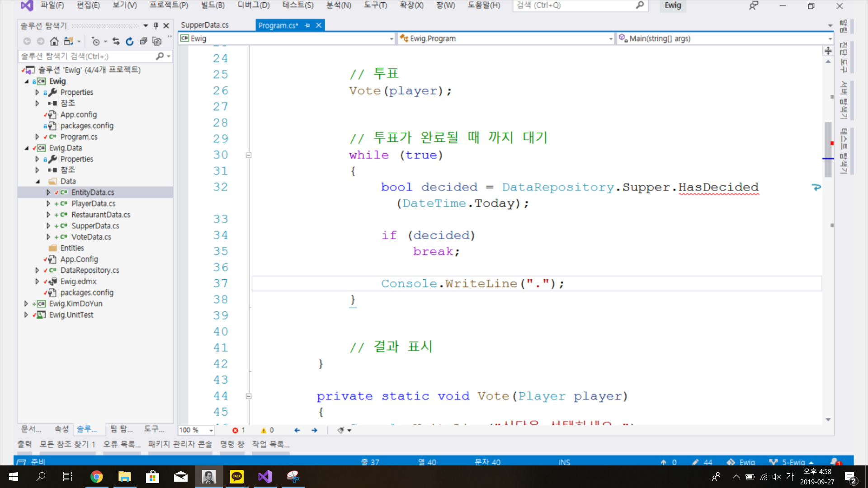The width and height of the screenshot is (868, 488).
Task: Open the 오류 목록 panel tab
Action: coord(122,444)
